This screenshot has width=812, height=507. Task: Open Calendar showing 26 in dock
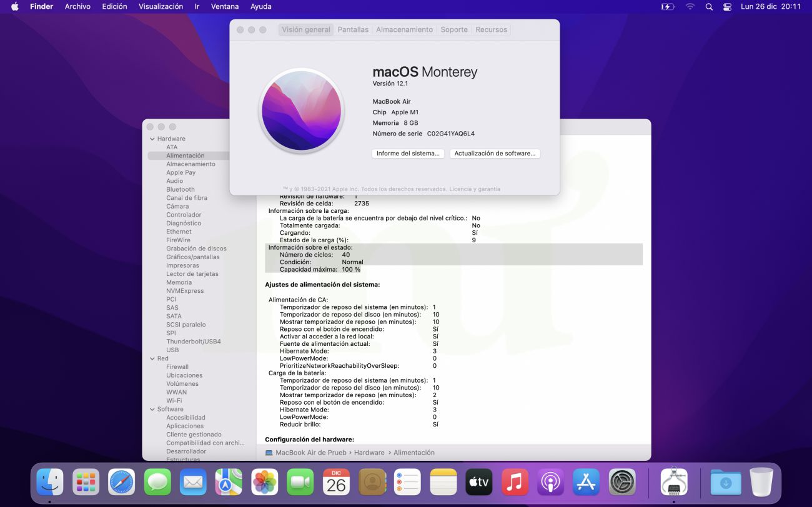336,482
